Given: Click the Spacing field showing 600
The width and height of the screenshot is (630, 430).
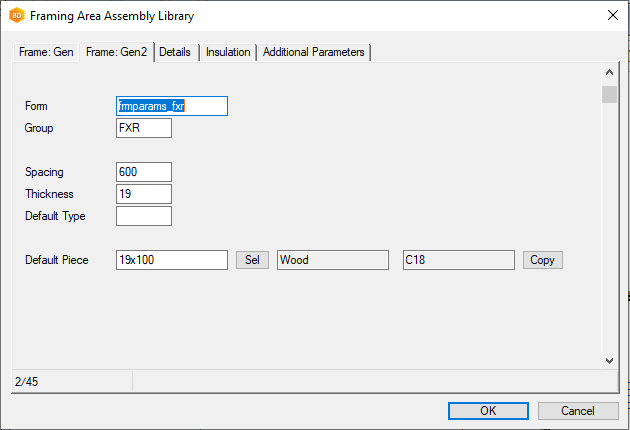Looking at the screenshot, I should pos(144,172).
